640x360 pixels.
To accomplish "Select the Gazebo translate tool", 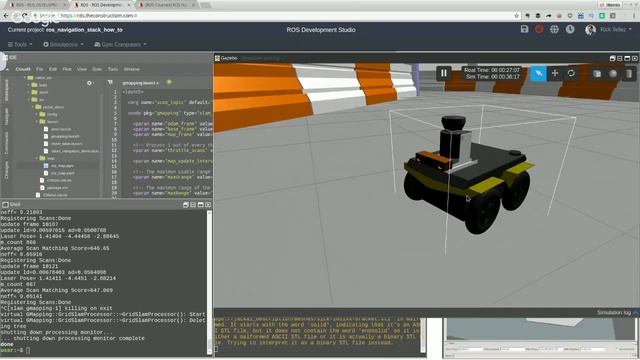I will point(555,73).
